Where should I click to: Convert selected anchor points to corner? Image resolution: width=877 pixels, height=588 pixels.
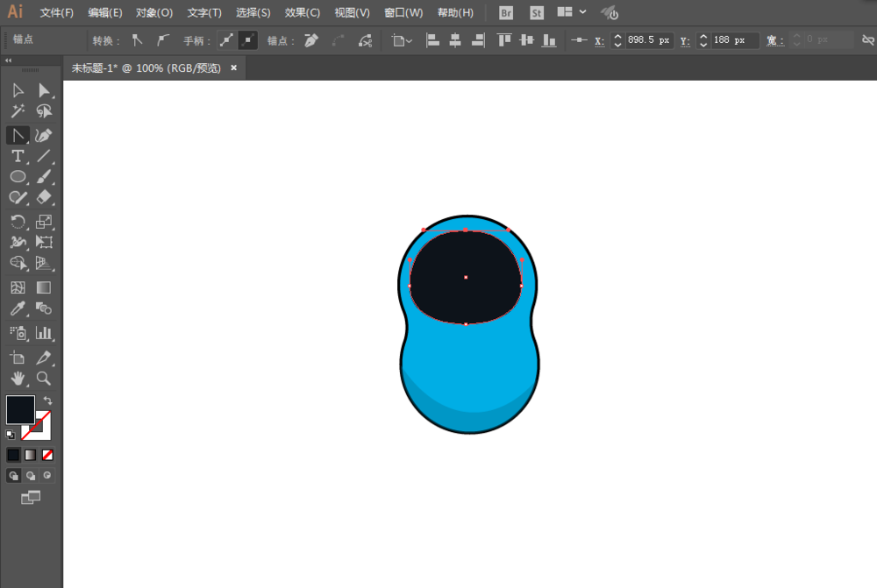pos(137,40)
